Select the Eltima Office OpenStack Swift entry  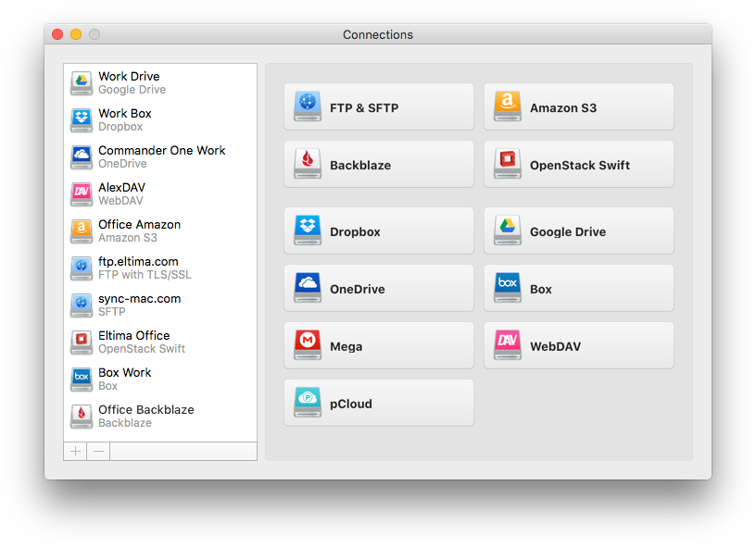pos(139,342)
